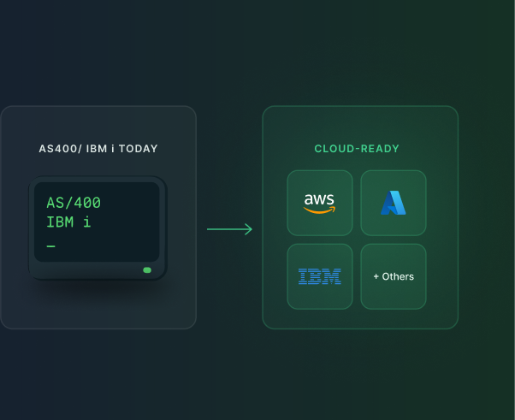Click the "CLOUD-READY" heading
Image resolution: width=515 pixels, height=420 pixels.
pyautogui.click(x=357, y=149)
